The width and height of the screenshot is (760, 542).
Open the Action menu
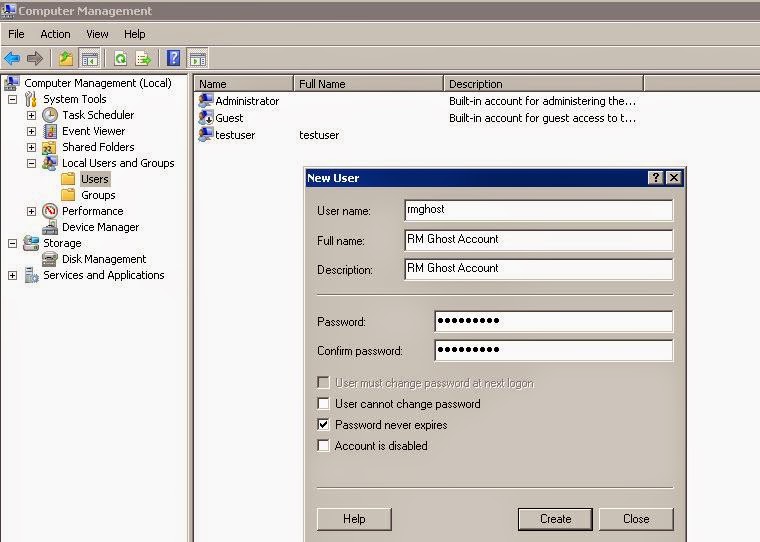coord(55,34)
